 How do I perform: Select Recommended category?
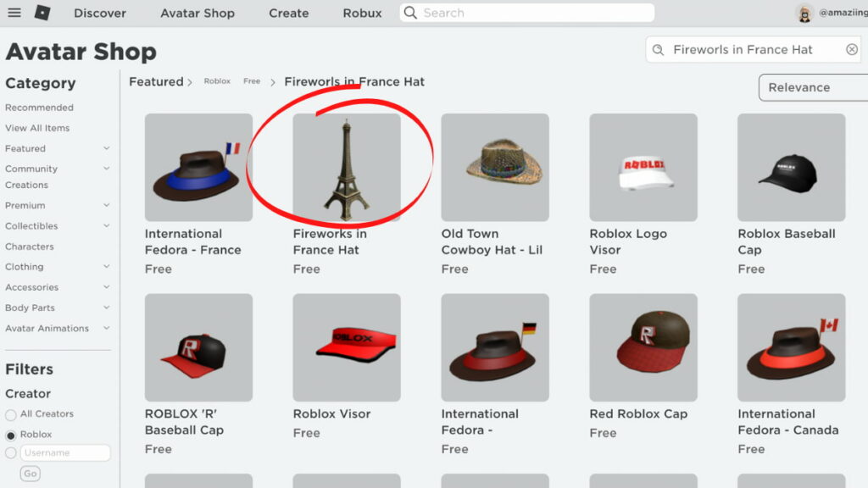click(39, 108)
